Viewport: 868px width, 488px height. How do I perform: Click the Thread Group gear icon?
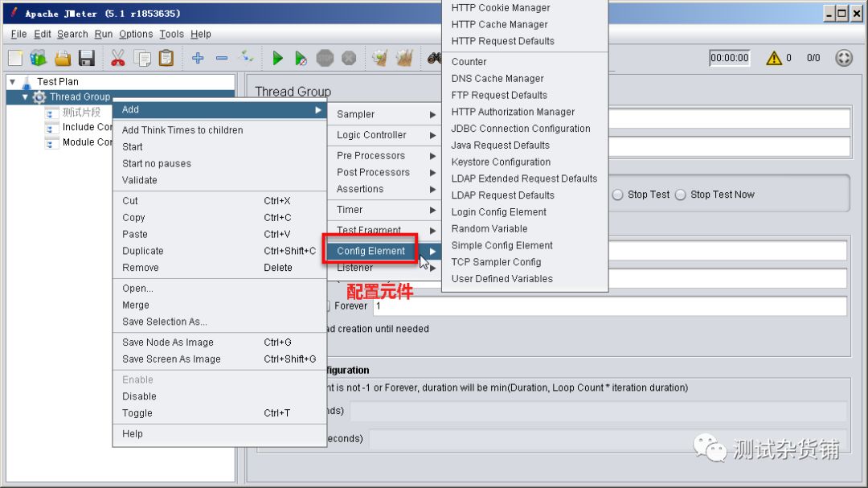39,97
